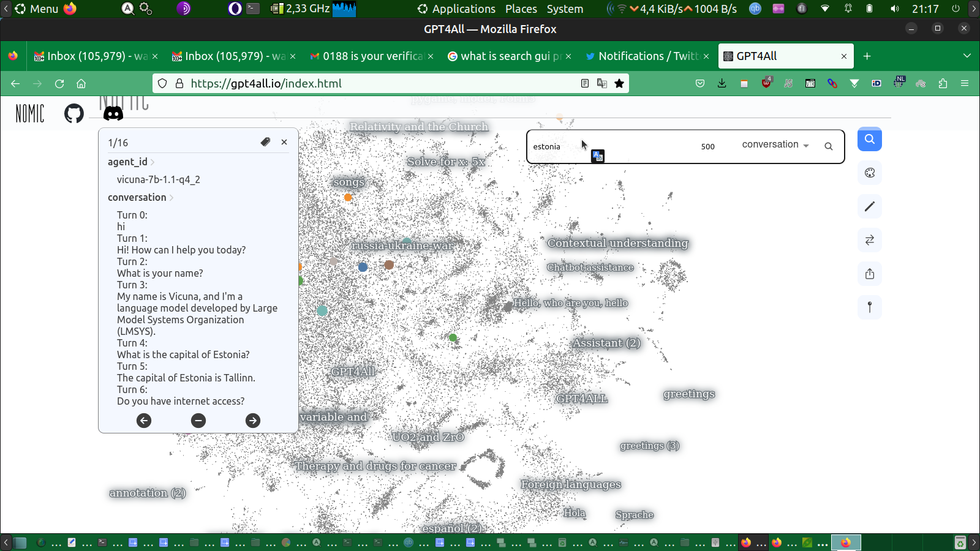Click the 'What is the capital of Estonia?' line
Screen dimensions: 980x551
183,354
